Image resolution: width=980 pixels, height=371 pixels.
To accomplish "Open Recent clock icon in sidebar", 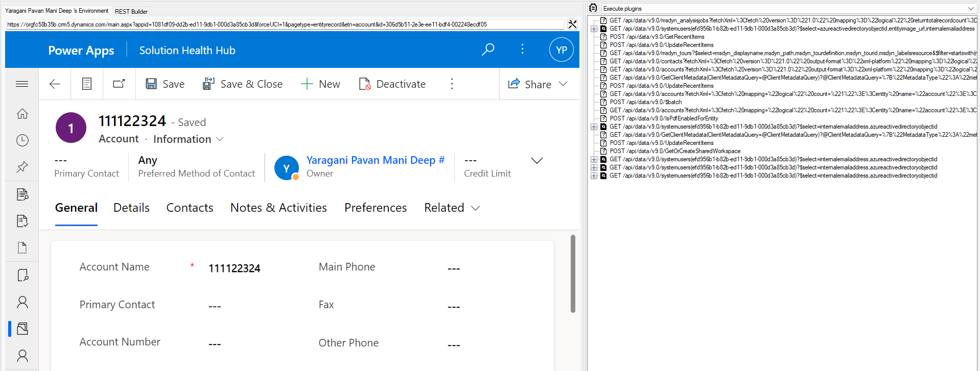I will (22, 140).
